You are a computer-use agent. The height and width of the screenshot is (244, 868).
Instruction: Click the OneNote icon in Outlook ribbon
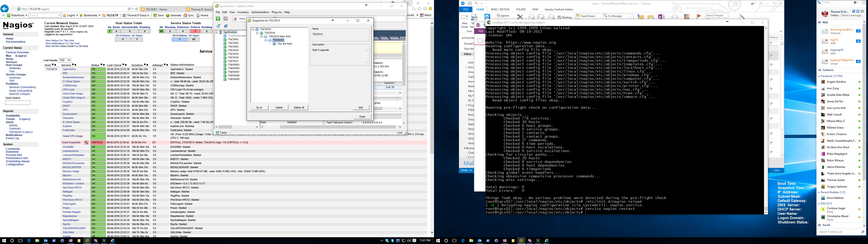[x=661, y=16]
